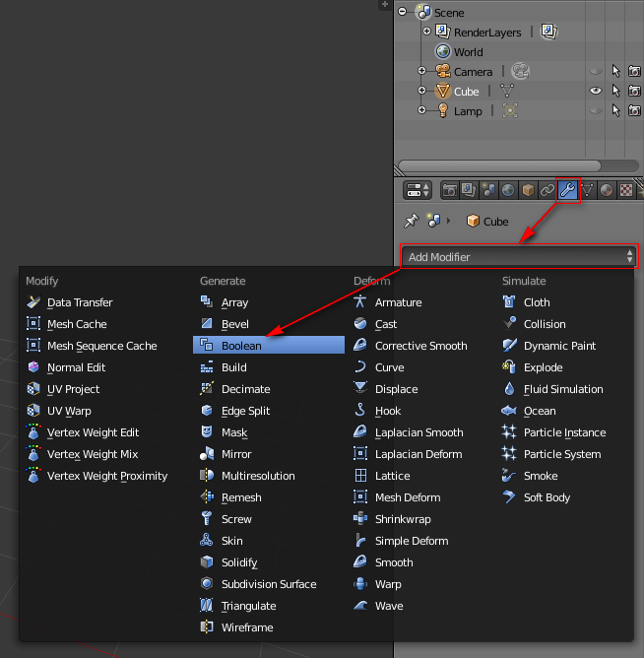This screenshot has width=644, height=658.
Task: Click the Cube object icon in breadcrumb
Action: point(473,221)
